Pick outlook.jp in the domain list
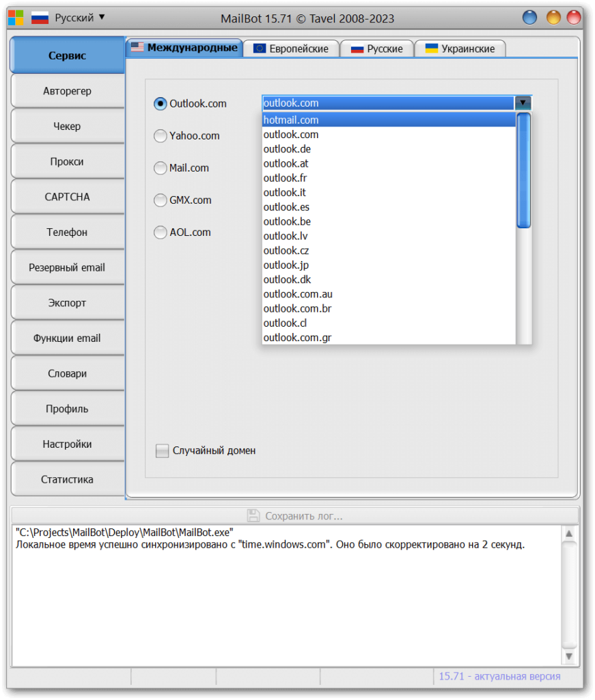This screenshot has height=700, width=595. [389, 265]
